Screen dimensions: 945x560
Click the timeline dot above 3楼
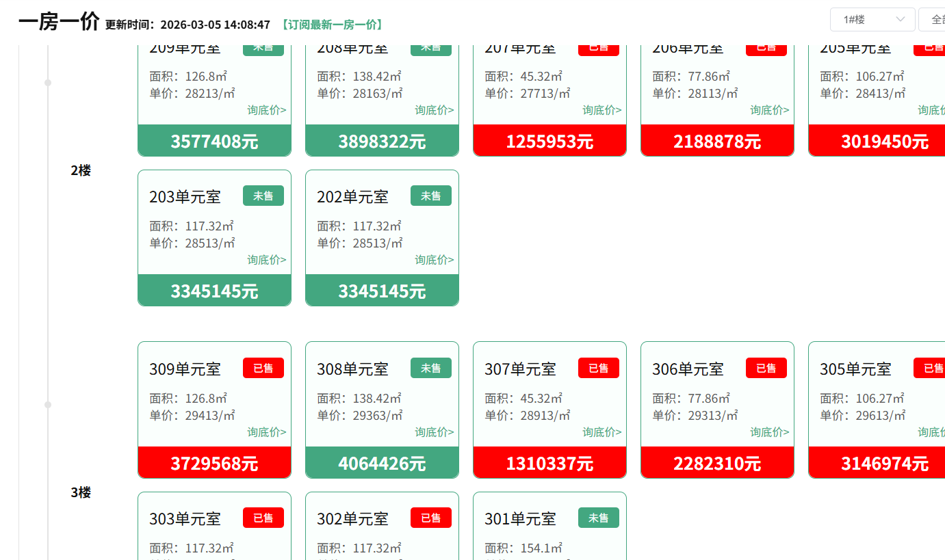point(48,405)
